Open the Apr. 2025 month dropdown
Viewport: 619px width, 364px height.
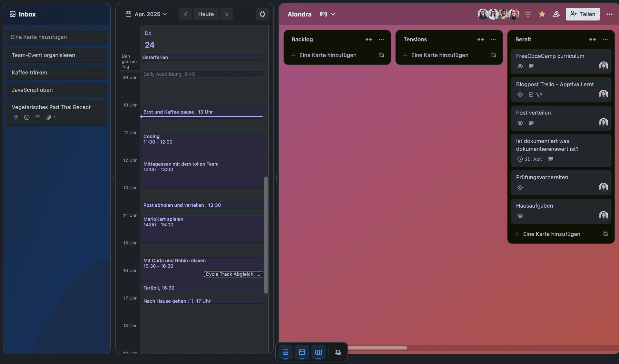(147, 14)
